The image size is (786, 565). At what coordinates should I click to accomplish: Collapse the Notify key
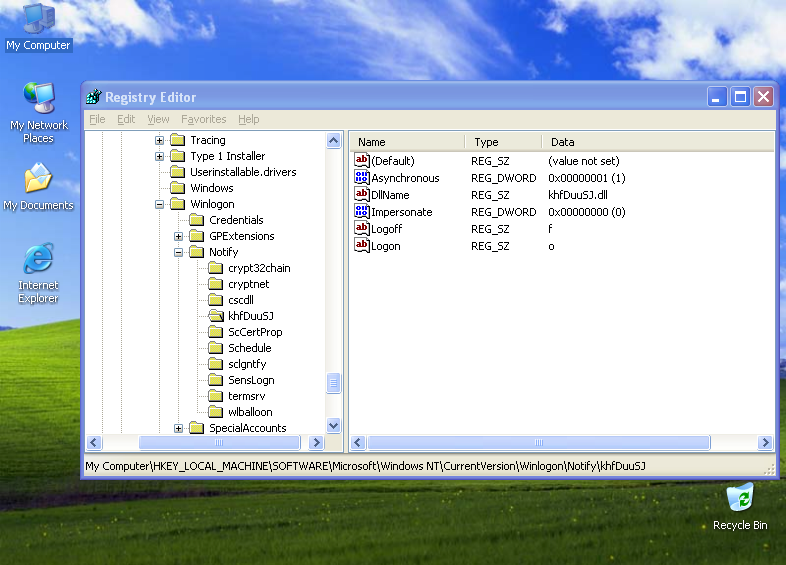pyautogui.click(x=178, y=253)
